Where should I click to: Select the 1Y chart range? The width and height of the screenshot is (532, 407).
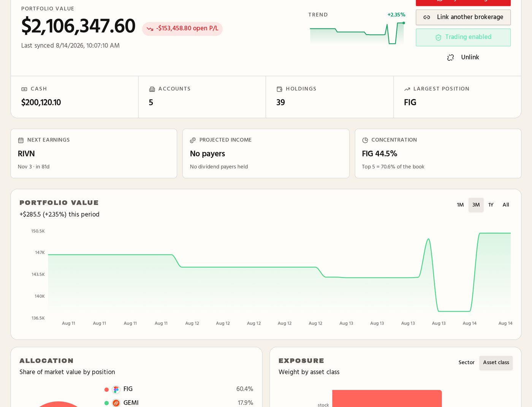tap(491, 205)
